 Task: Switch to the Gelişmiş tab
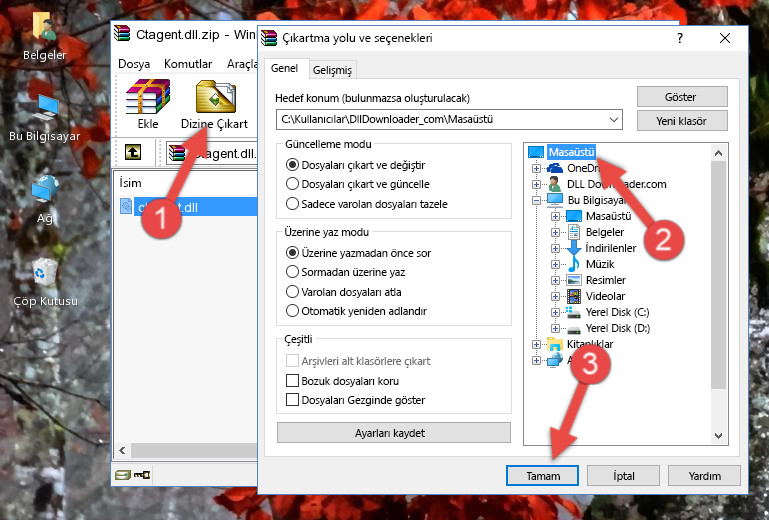click(332, 70)
